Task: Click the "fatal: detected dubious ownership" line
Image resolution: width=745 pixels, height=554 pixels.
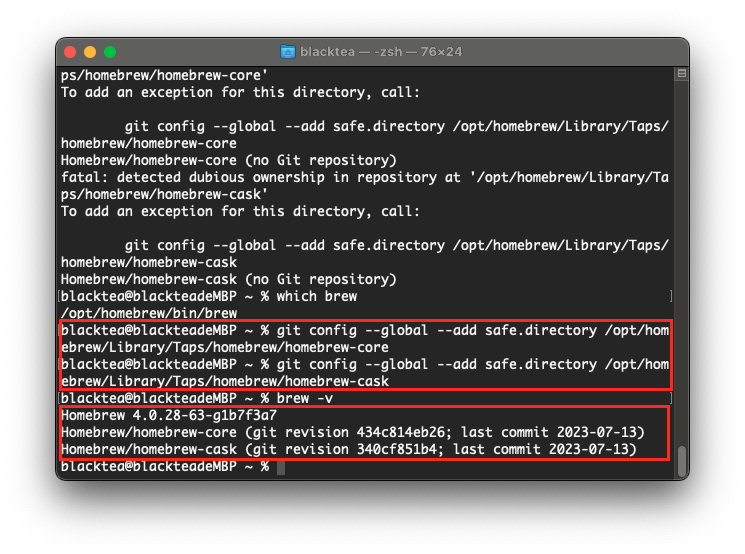Action: point(364,177)
